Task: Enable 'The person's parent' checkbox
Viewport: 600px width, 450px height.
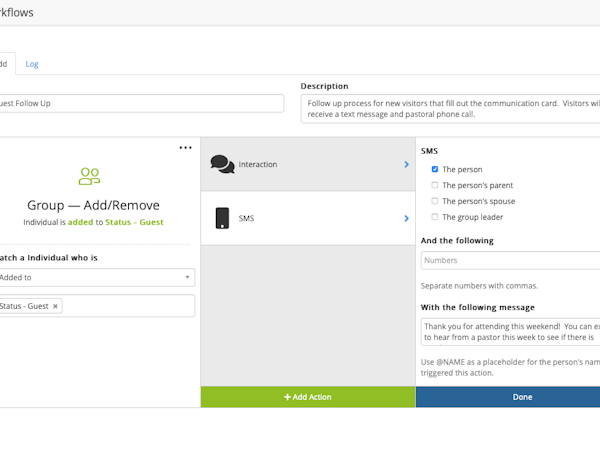Action: (x=434, y=185)
